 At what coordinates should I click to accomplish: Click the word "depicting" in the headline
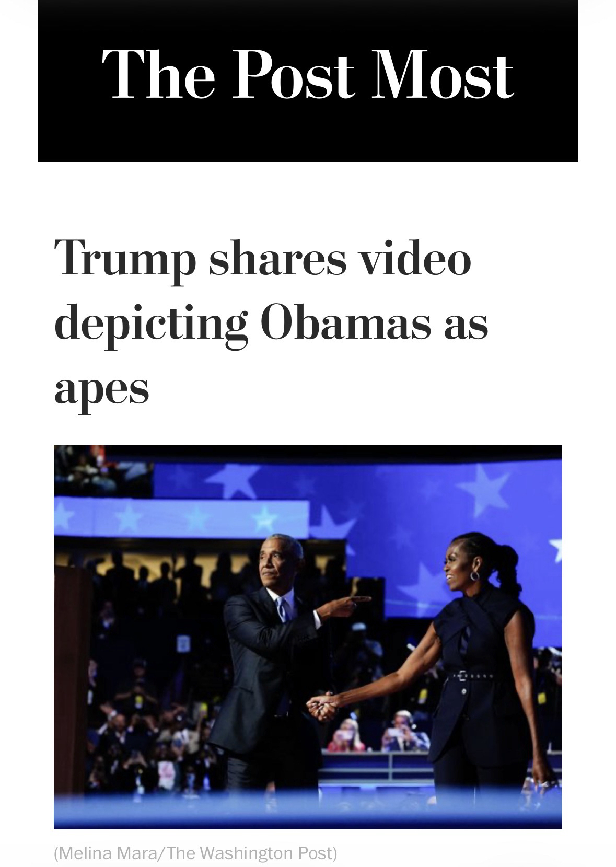tap(150, 324)
